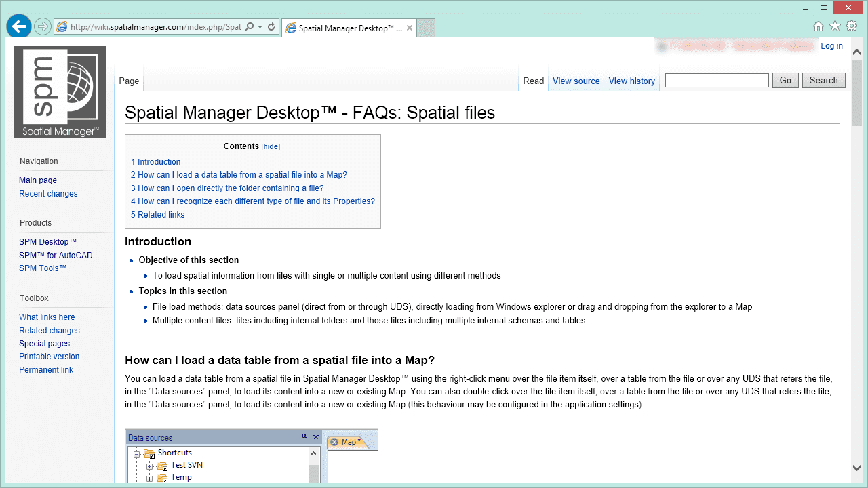This screenshot has height=488, width=868.
Task: Click the bullet line starting 'File load methods'
Action: click(x=452, y=307)
